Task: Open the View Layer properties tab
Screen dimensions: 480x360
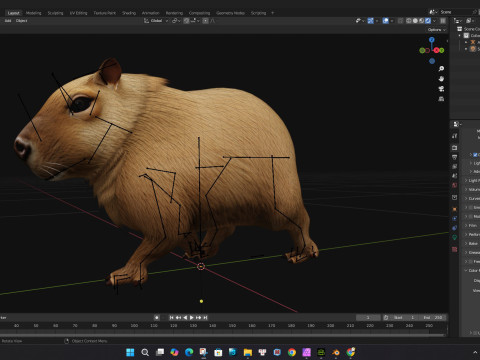Action: 455,166
